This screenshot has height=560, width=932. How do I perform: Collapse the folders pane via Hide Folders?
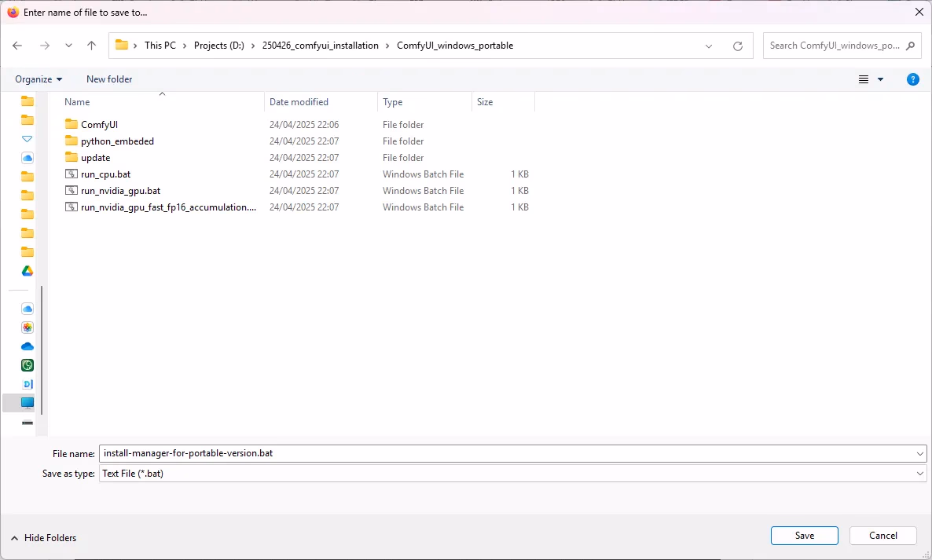[43, 537]
